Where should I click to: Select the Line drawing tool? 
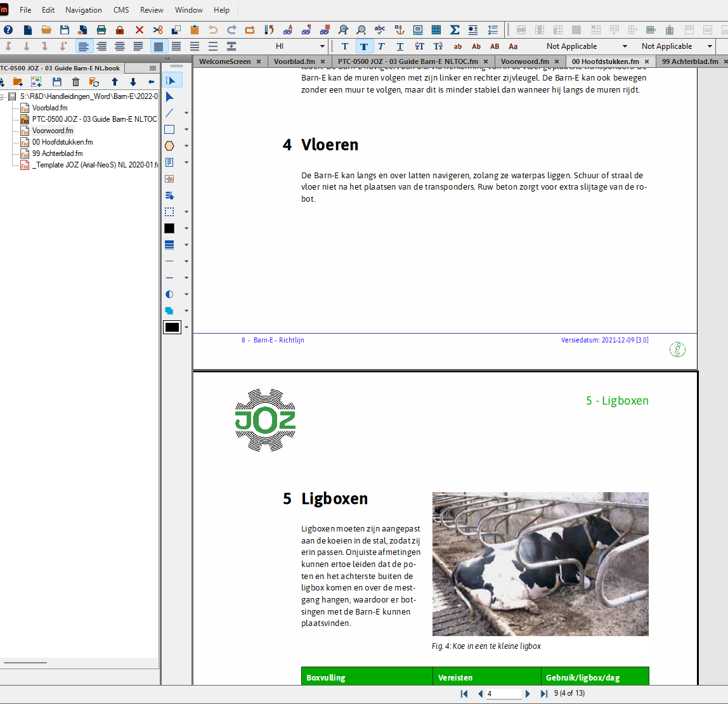[x=169, y=112]
